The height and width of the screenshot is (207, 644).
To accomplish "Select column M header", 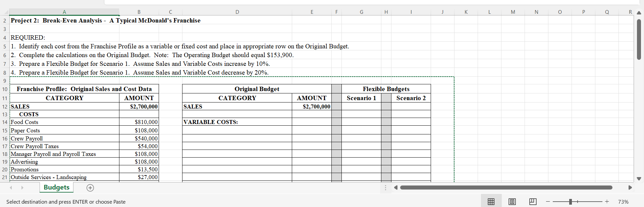I will click(x=513, y=12).
